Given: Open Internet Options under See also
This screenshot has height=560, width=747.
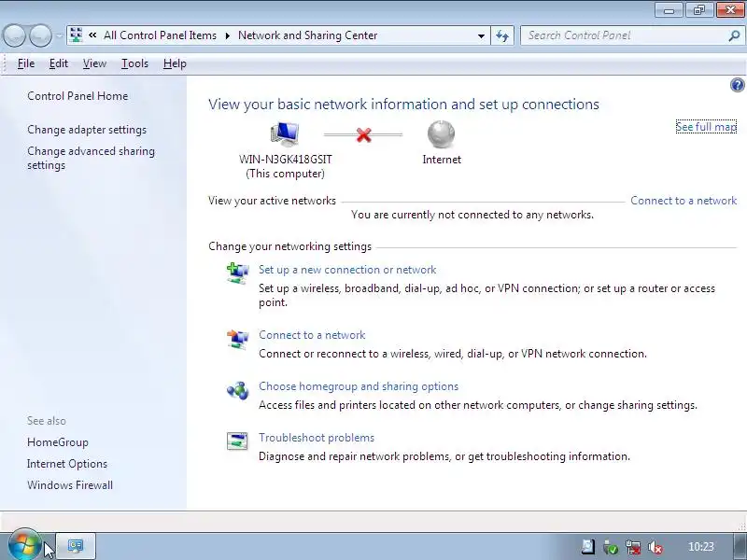Looking at the screenshot, I should coord(67,464).
